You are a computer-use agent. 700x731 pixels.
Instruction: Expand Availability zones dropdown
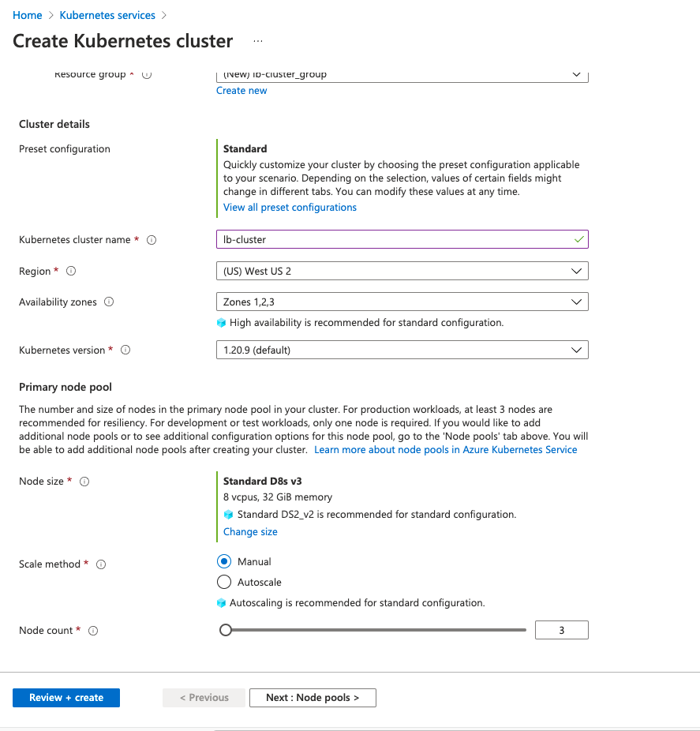coord(402,302)
